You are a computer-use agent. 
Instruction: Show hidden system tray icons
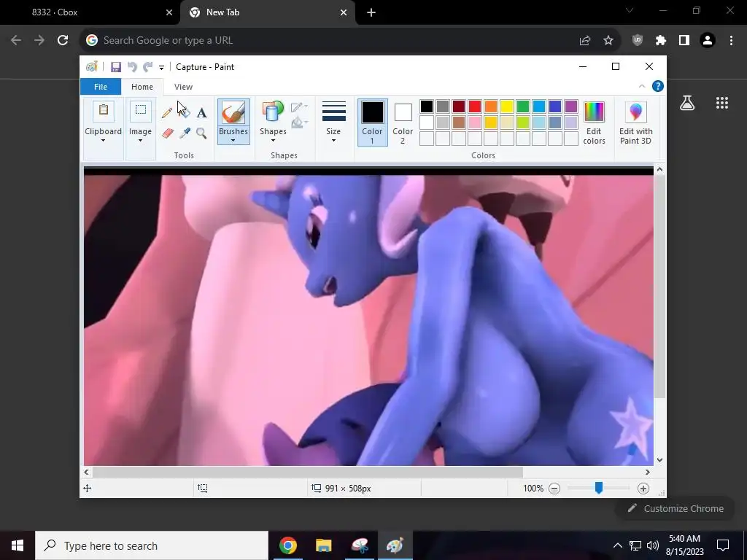point(617,545)
